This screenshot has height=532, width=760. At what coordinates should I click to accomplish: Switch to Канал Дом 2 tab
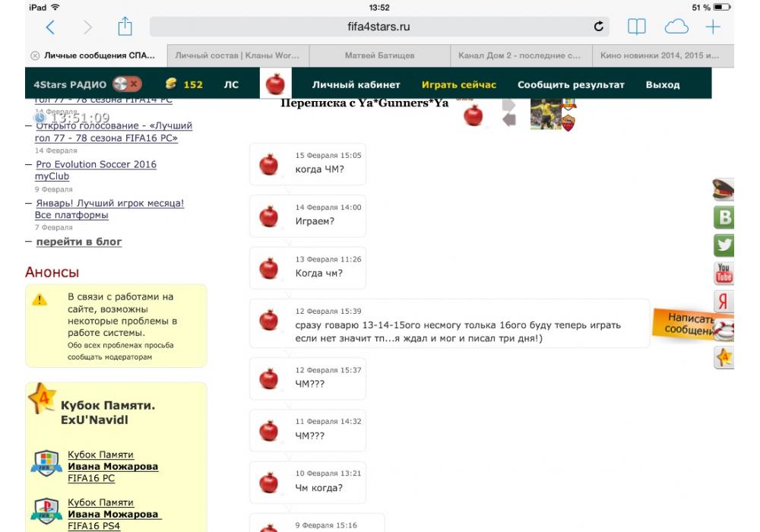coord(521,55)
